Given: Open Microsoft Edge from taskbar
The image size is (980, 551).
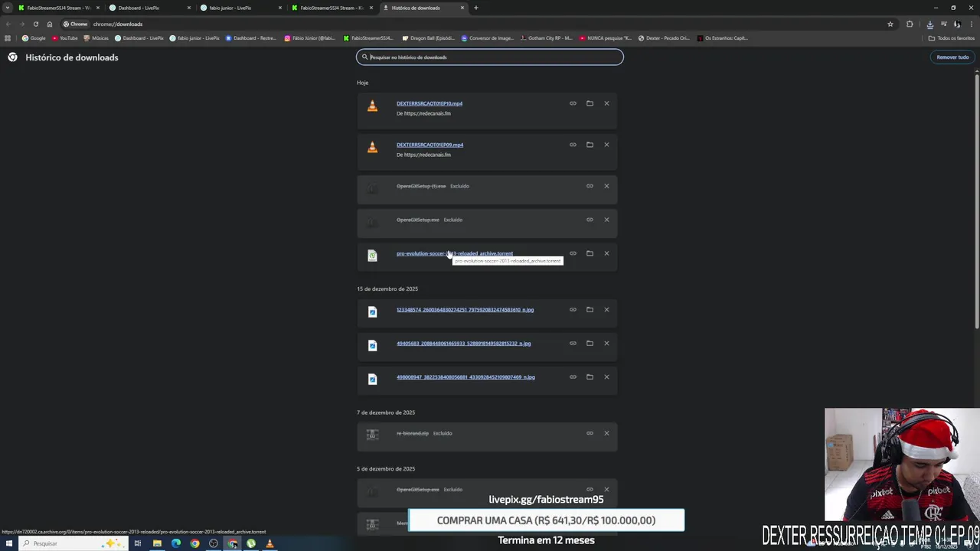Looking at the screenshot, I should pos(176,543).
